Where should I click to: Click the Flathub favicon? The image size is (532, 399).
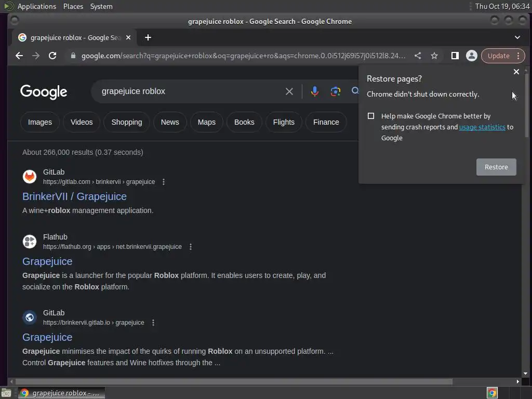(30, 242)
